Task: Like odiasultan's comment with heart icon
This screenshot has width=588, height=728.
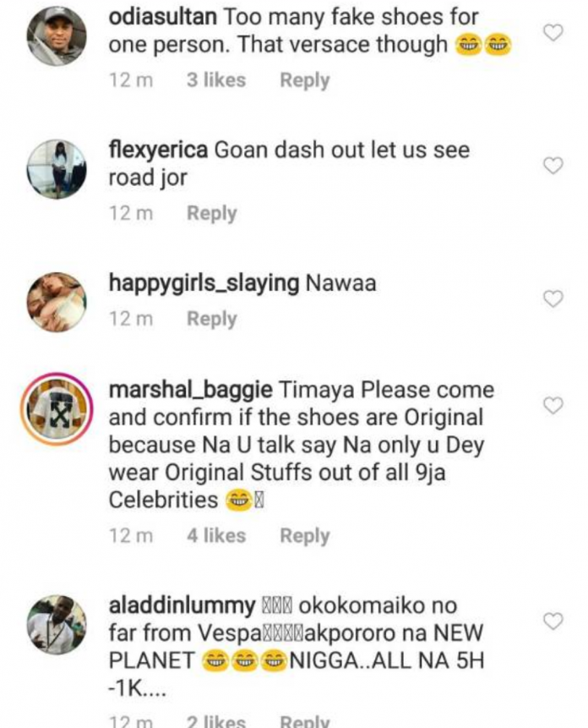Action: coord(553,33)
